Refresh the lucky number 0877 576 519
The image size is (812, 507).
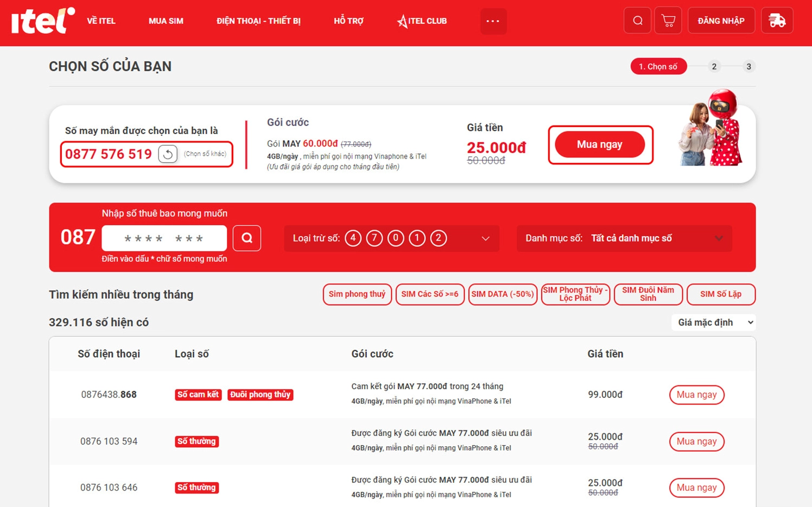tap(168, 154)
